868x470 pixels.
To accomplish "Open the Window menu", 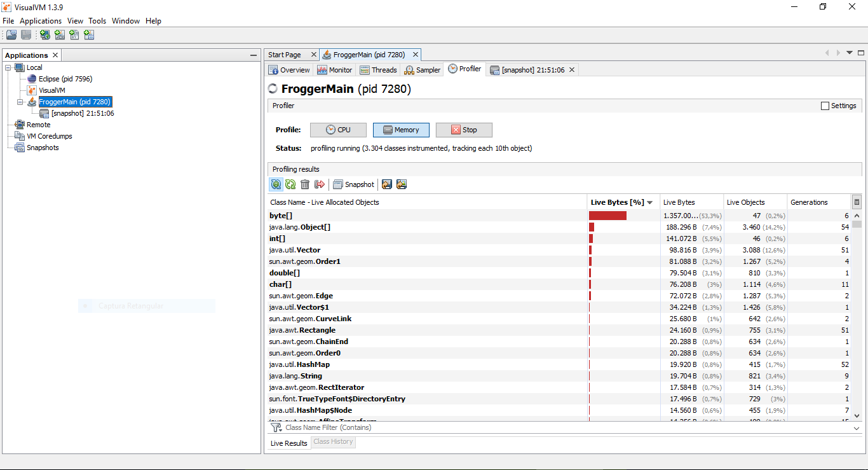I will pos(126,21).
